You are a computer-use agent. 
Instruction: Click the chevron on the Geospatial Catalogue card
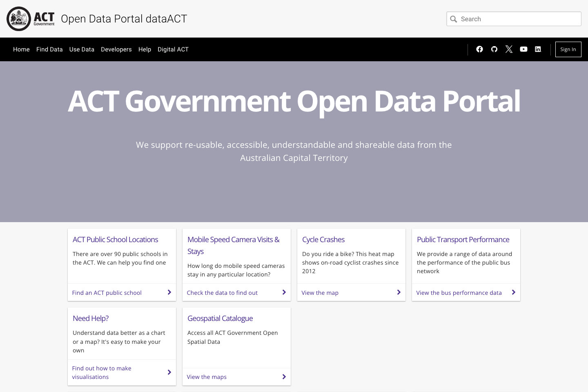[x=284, y=376]
